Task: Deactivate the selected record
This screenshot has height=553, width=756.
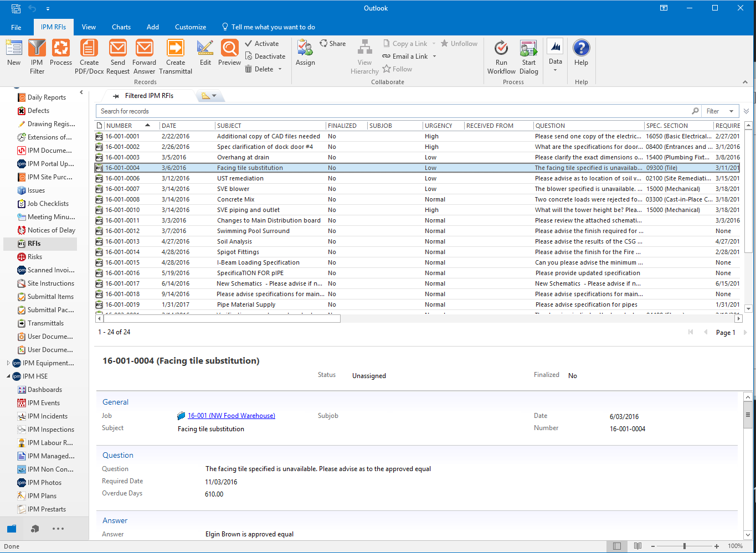Action: coord(265,56)
